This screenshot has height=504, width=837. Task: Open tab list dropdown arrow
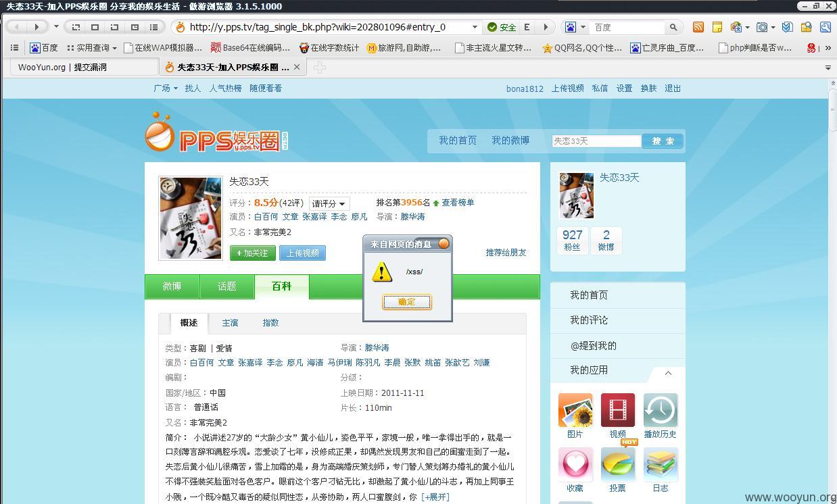pyautogui.click(x=828, y=68)
